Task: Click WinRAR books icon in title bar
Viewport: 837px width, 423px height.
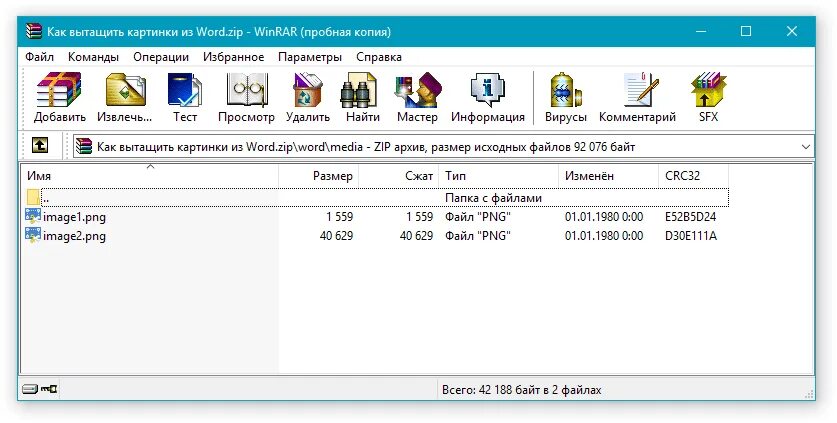Action: [x=34, y=32]
